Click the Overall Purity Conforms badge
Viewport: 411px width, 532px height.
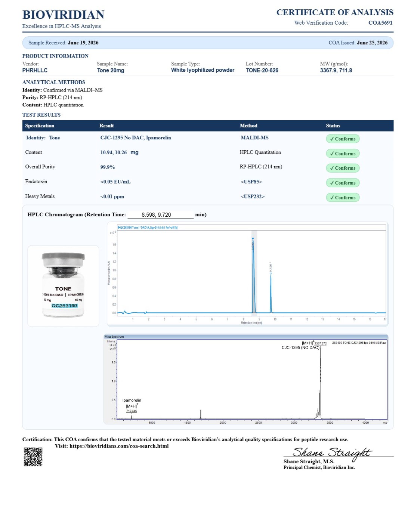click(343, 168)
